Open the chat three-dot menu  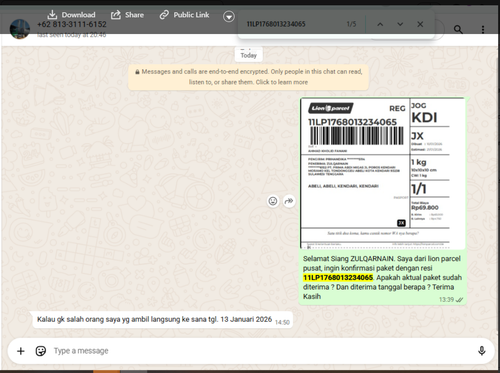click(x=483, y=29)
